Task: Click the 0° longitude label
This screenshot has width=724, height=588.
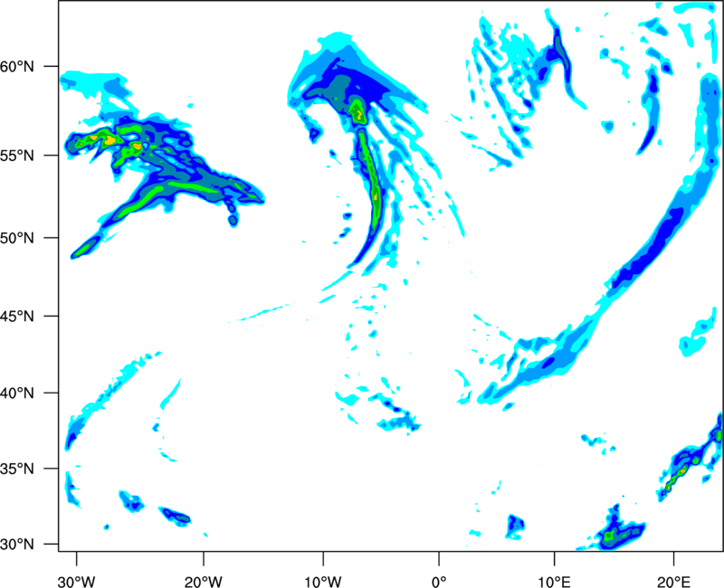Action: [x=439, y=582]
